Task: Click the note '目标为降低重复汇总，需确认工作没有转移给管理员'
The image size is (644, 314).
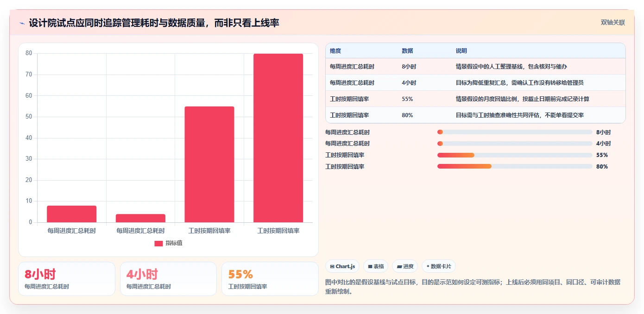Action: (520, 83)
